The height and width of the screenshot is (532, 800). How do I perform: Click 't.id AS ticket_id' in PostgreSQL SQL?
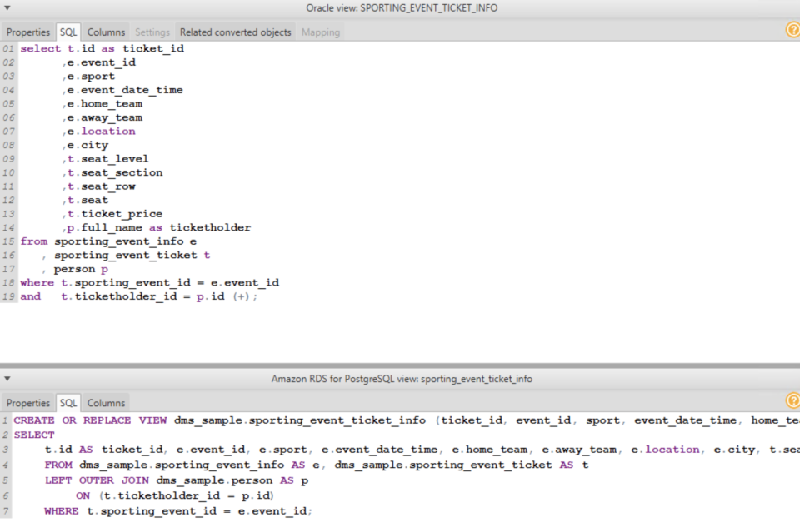coord(104,450)
